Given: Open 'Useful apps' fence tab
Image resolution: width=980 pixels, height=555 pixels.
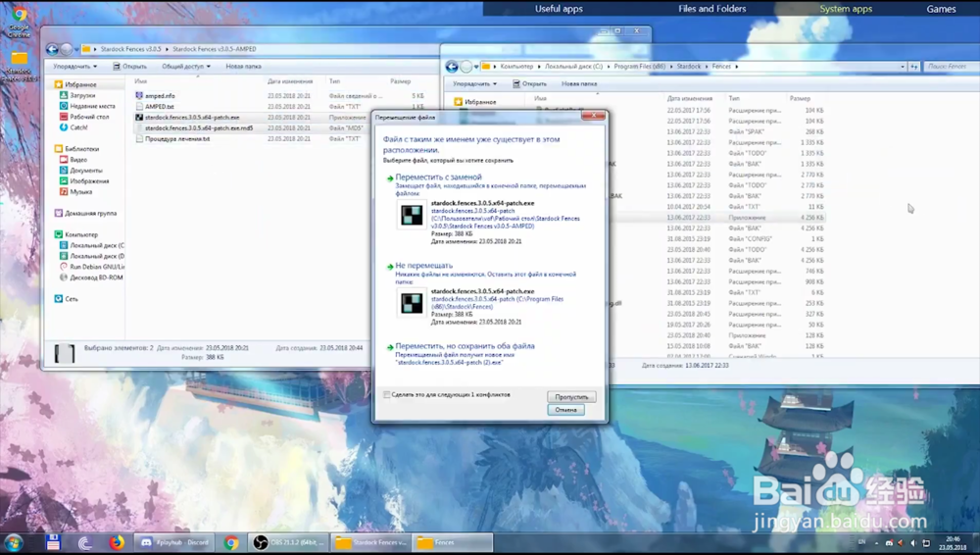Looking at the screenshot, I should (x=559, y=9).
